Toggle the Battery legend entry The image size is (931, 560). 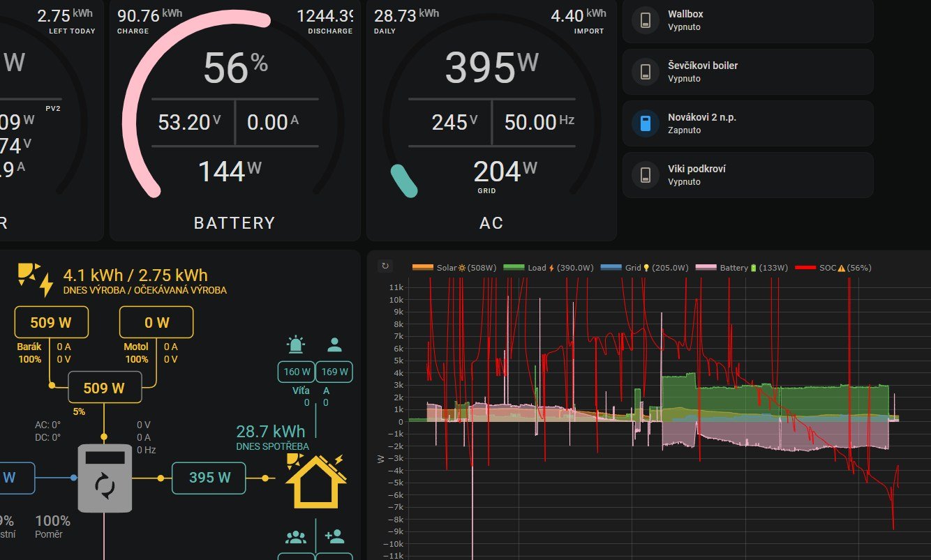[743, 268]
